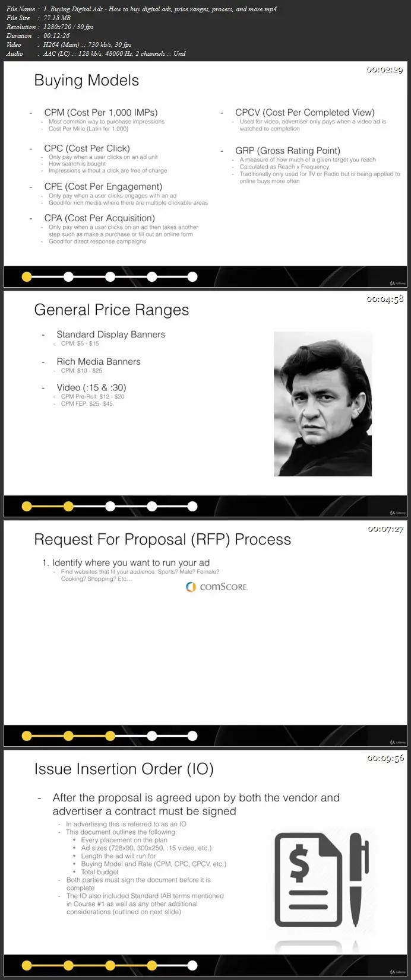Select the fourth yellow dot on the Insertion Order slide
This screenshot has height=980, width=411.
(x=152, y=965)
